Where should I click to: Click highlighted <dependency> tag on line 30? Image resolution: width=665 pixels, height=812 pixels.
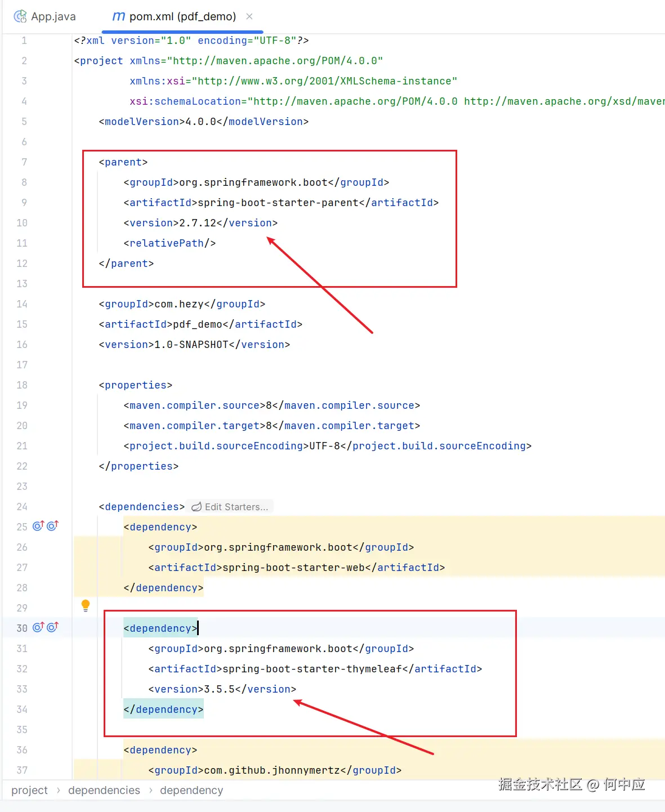(x=160, y=628)
